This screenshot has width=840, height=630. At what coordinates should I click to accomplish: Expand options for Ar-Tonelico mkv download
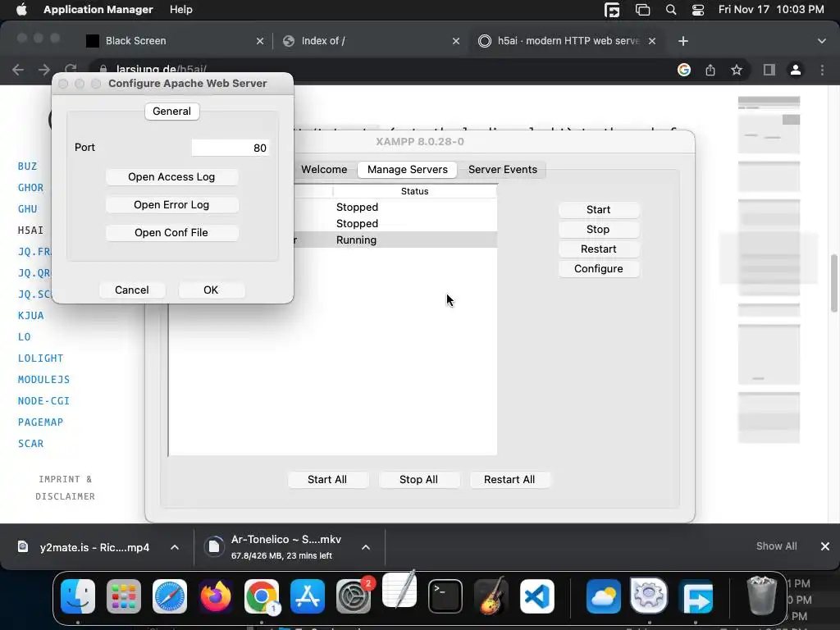pos(366,547)
